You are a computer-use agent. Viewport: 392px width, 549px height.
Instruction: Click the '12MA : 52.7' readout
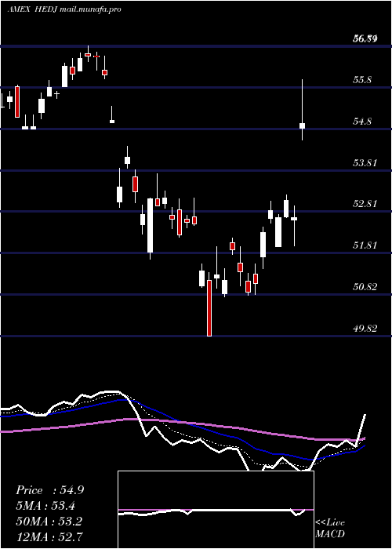(49, 536)
